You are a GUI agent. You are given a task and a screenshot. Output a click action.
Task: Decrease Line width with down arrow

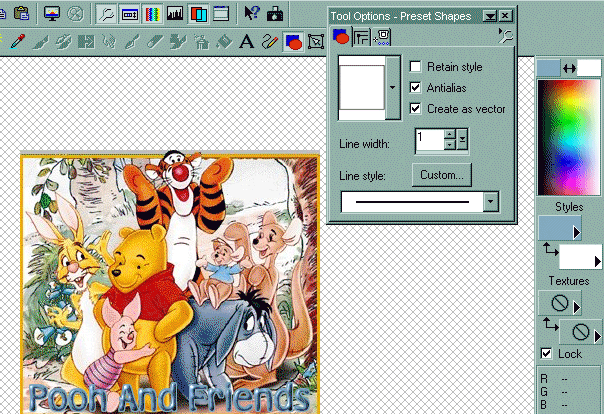click(450, 144)
